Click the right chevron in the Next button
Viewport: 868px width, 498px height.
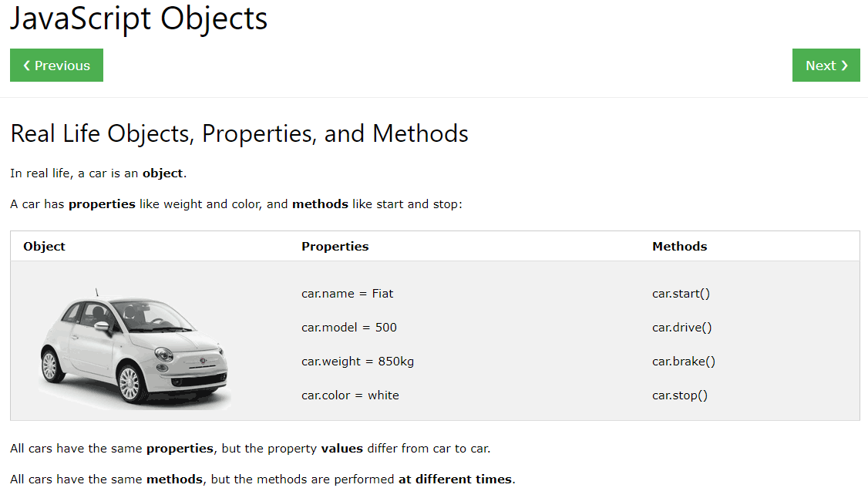point(844,66)
